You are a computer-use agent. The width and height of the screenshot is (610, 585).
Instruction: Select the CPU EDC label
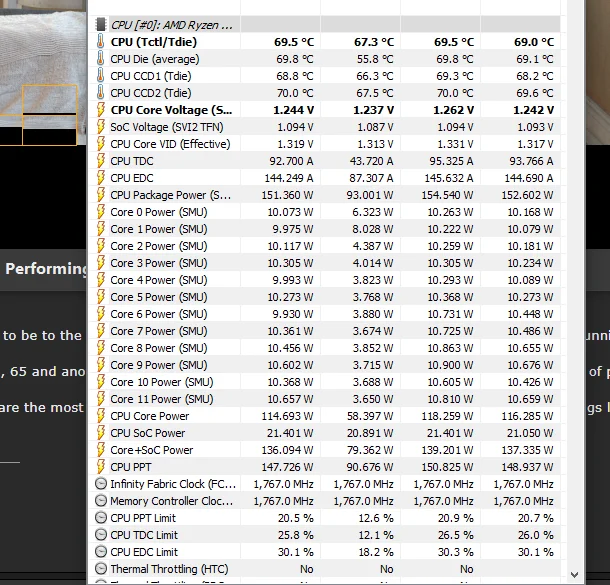point(132,178)
